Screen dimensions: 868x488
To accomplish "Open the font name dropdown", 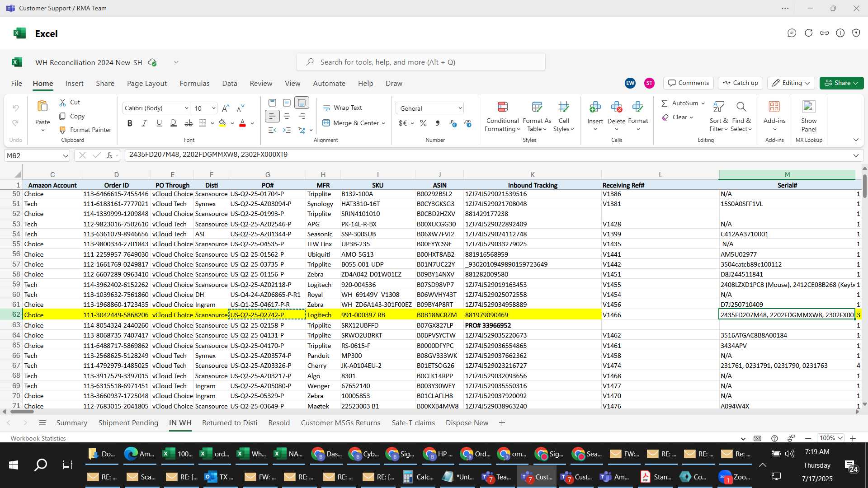I will click(x=186, y=108).
